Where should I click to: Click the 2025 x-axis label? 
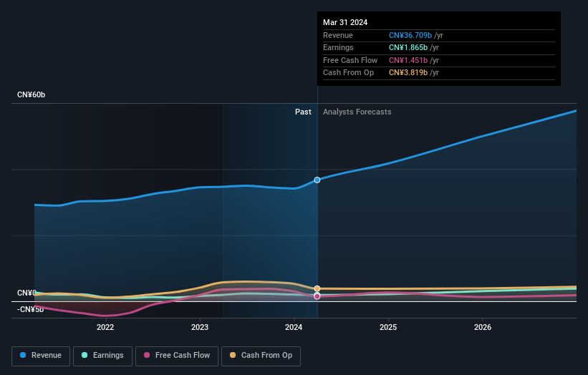click(388, 327)
